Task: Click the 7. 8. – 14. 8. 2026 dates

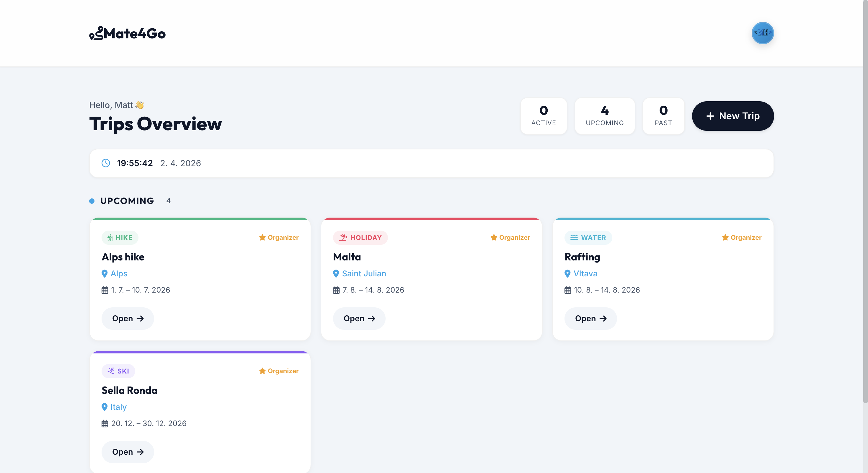Action: (373, 290)
